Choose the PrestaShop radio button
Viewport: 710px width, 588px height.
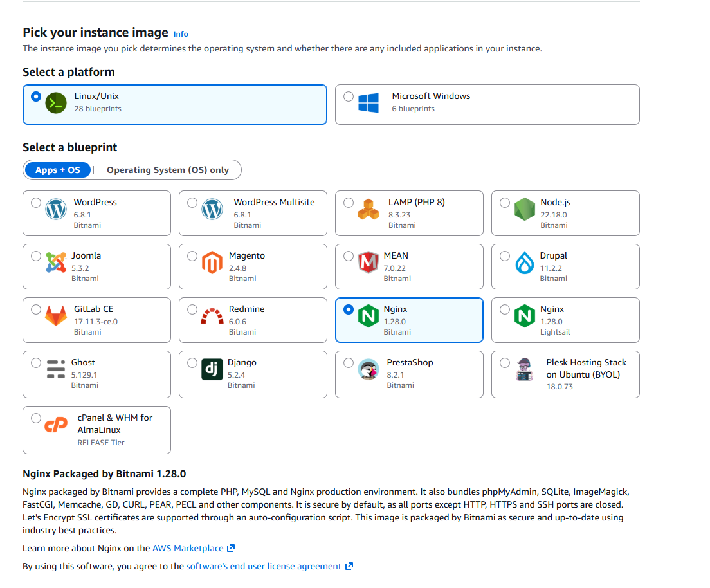coord(348,363)
